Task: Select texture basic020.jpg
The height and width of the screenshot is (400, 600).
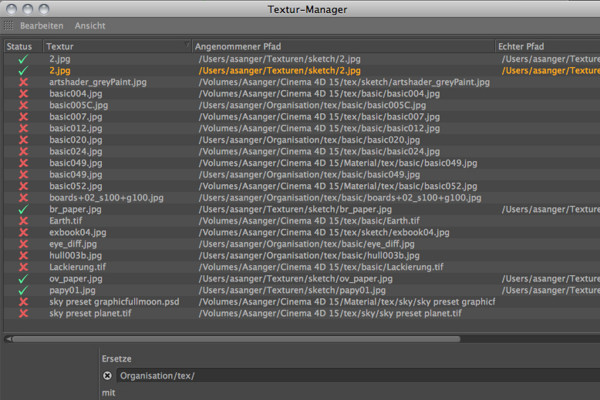Action: pos(75,140)
